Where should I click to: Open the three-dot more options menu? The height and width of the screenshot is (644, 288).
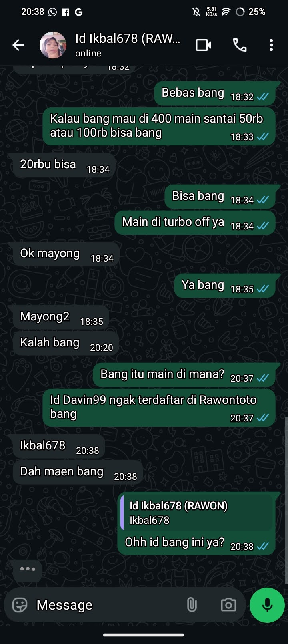271,45
